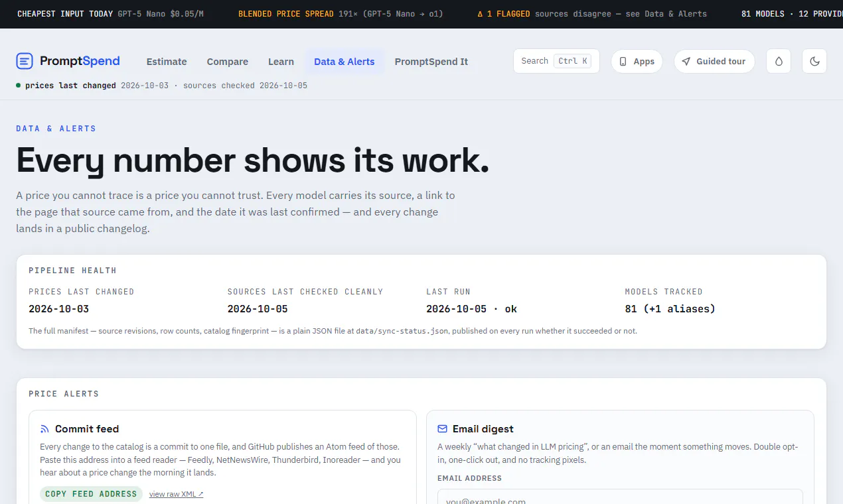Open the Apps button

[637, 62]
